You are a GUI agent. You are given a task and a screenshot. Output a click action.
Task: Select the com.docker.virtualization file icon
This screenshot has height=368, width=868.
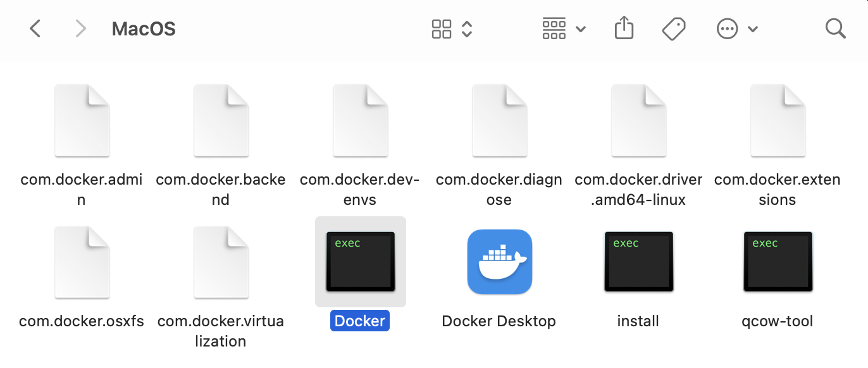[221, 262]
